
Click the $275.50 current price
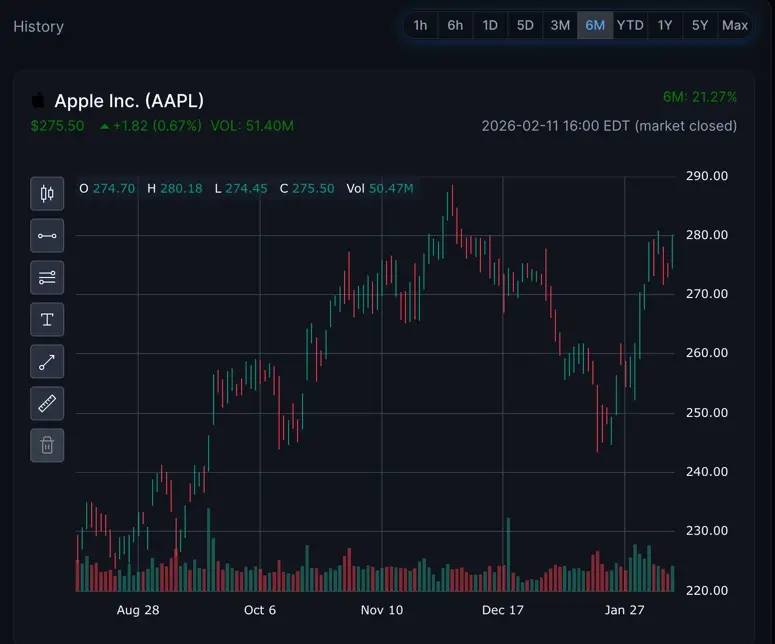(x=57, y=126)
